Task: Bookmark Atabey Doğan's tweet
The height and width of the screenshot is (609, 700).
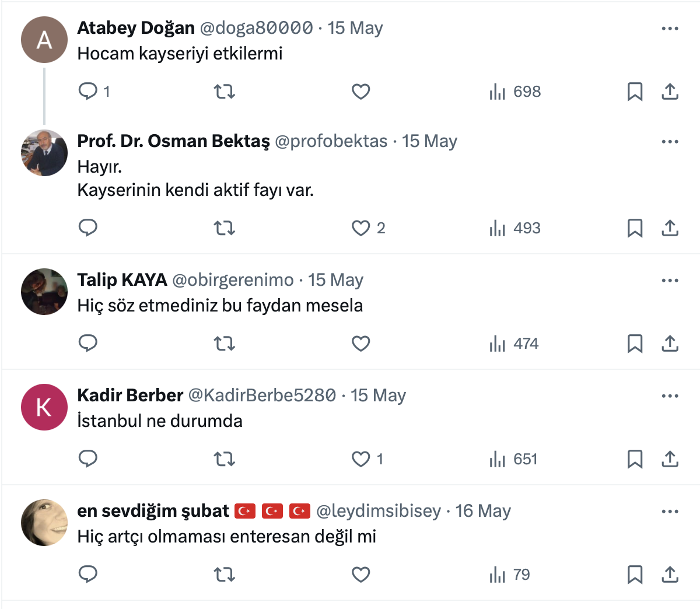Action: coord(635,92)
